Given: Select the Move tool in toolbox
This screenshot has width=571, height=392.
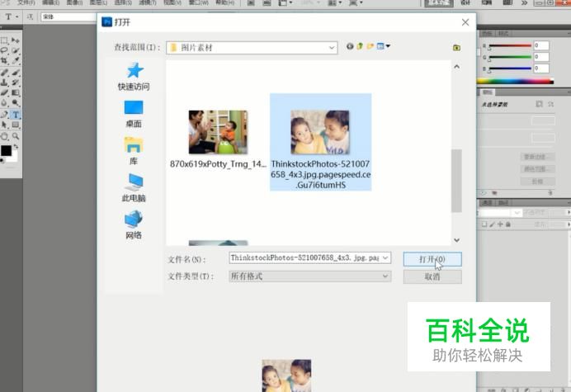Looking at the screenshot, I should 16,40.
